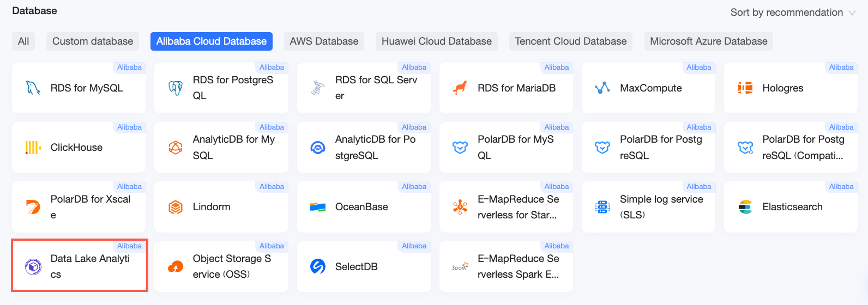Image resolution: width=868 pixels, height=305 pixels.
Task: Click the Elasticsearch icon
Action: (x=745, y=207)
